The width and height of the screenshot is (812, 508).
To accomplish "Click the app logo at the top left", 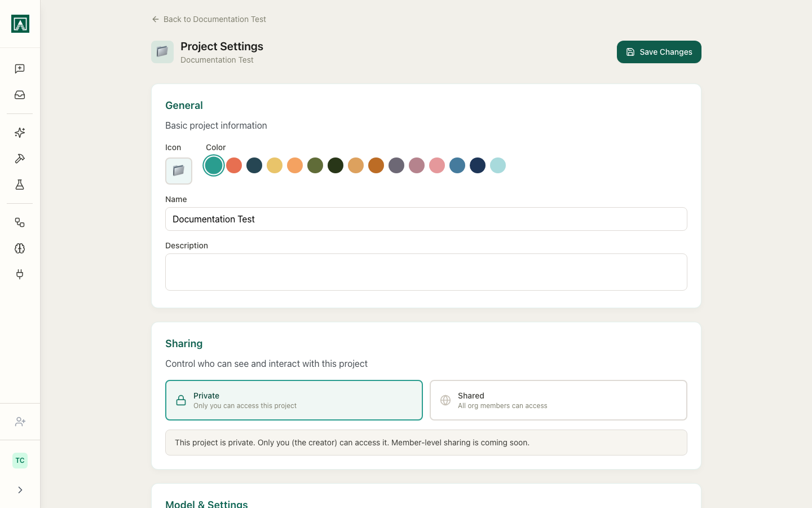I will coord(20,24).
